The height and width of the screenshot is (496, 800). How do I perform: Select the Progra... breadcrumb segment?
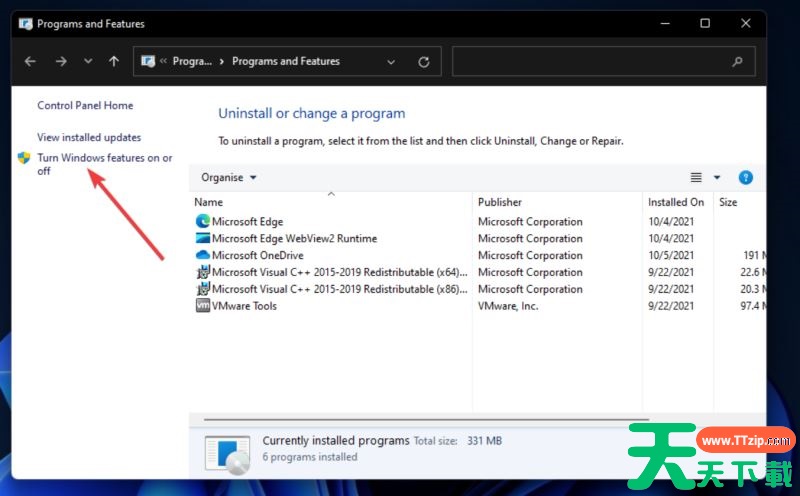pyautogui.click(x=192, y=61)
